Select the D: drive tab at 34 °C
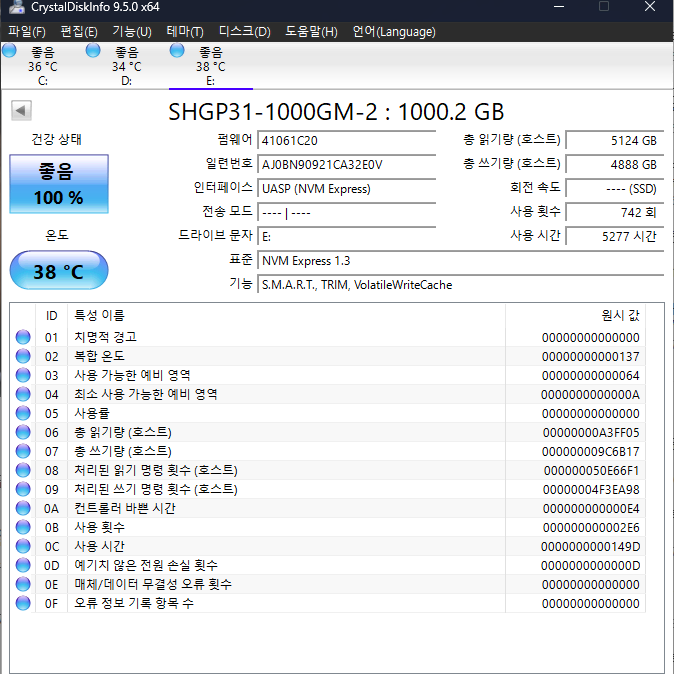674x674 pixels. (126, 66)
